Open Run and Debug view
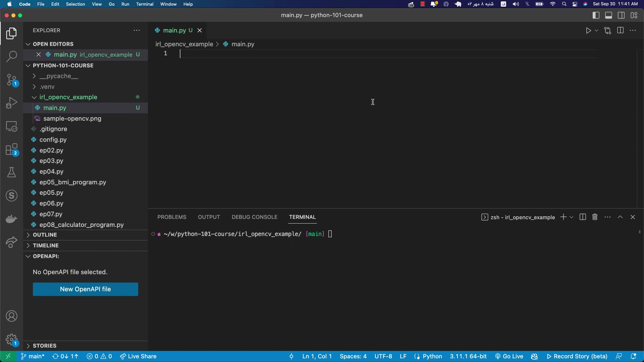This screenshot has width=644, height=362. pyautogui.click(x=11, y=103)
